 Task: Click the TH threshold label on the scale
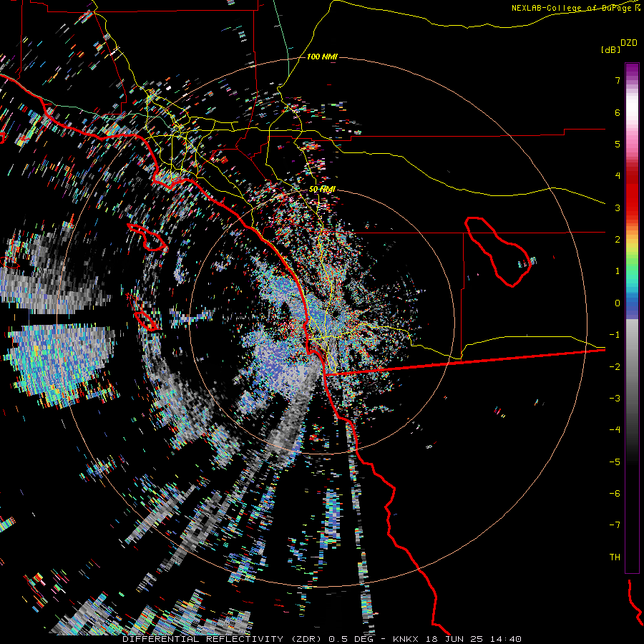tap(615, 557)
